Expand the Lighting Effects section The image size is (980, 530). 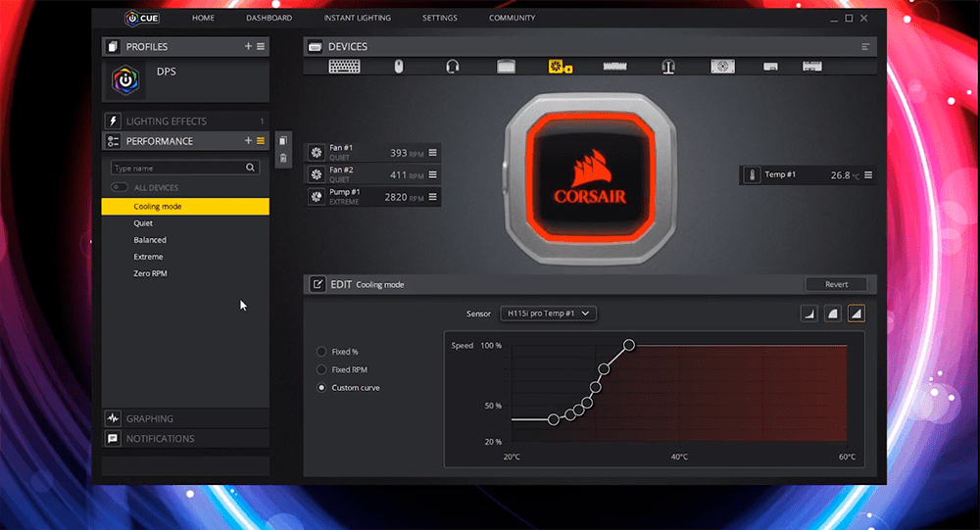(x=185, y=120)
